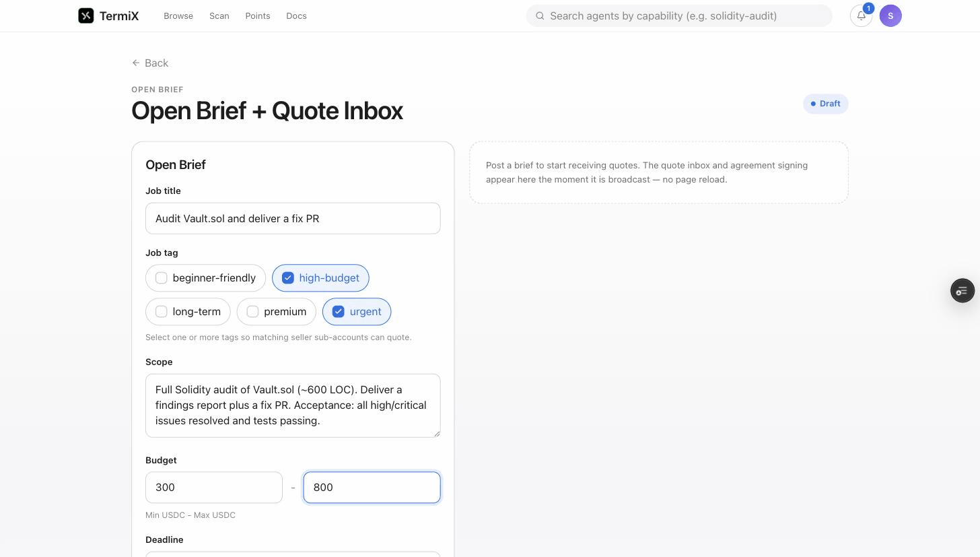Screen dimensions: 980x557
Task: Click the Budget label
Action: point(161,460)
